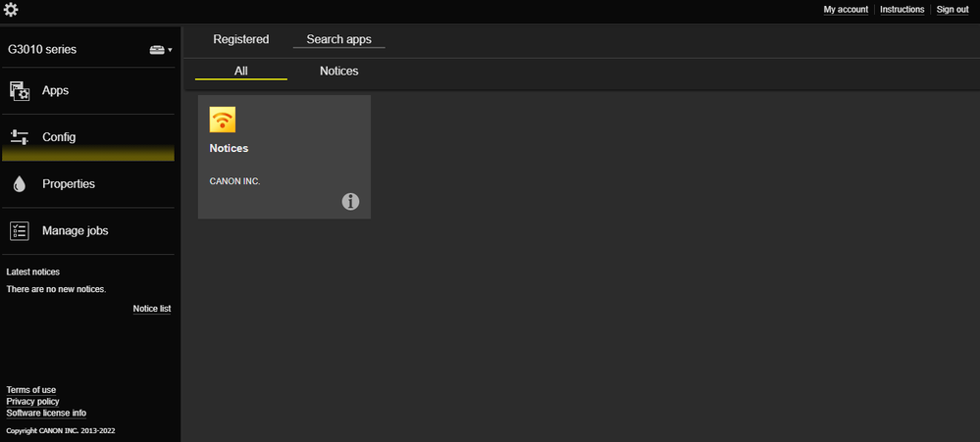Switch to the Registered tab
The height and width of the screenshot is (442, 980).
pos(241,39)
